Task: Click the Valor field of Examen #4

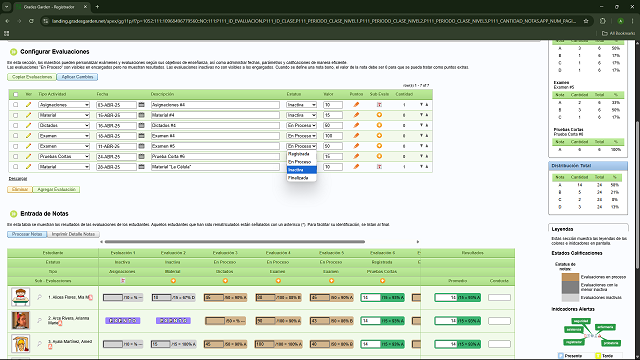Action: 333,136
